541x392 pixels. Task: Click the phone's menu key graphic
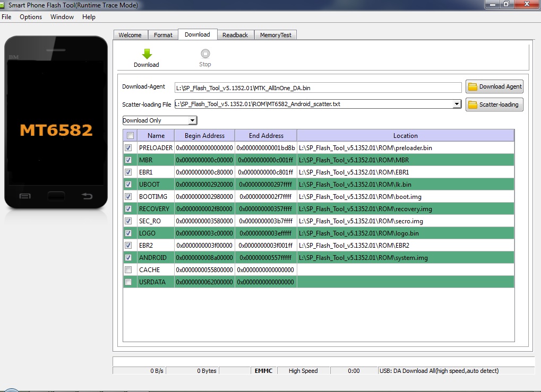(x=25, y=196)
